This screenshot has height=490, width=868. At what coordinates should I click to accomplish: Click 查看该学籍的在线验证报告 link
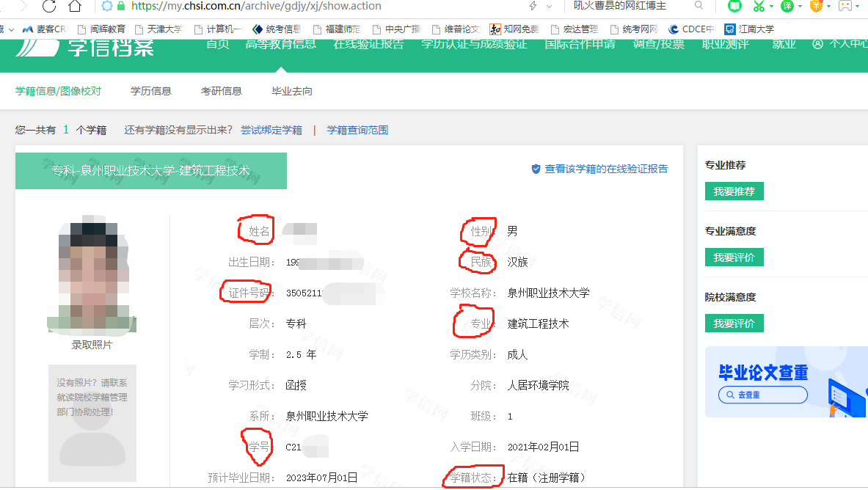pyautogui.click(x=605, y=169)
